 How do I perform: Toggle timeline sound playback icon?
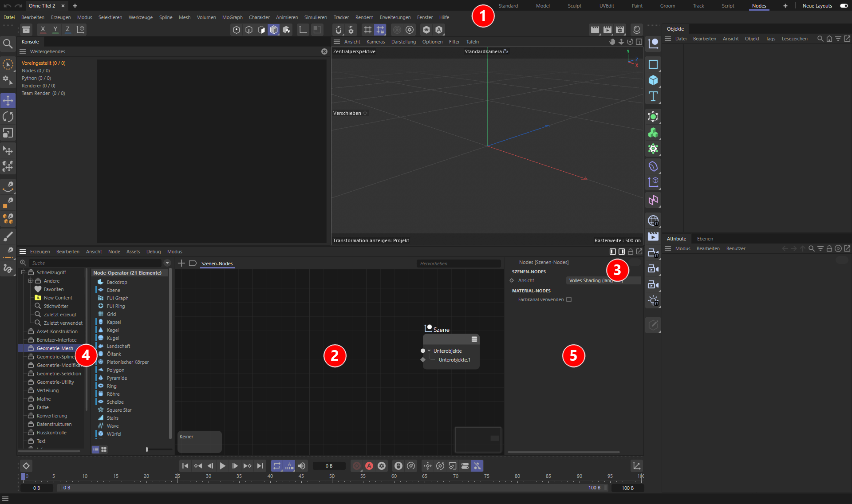(302, 466)
